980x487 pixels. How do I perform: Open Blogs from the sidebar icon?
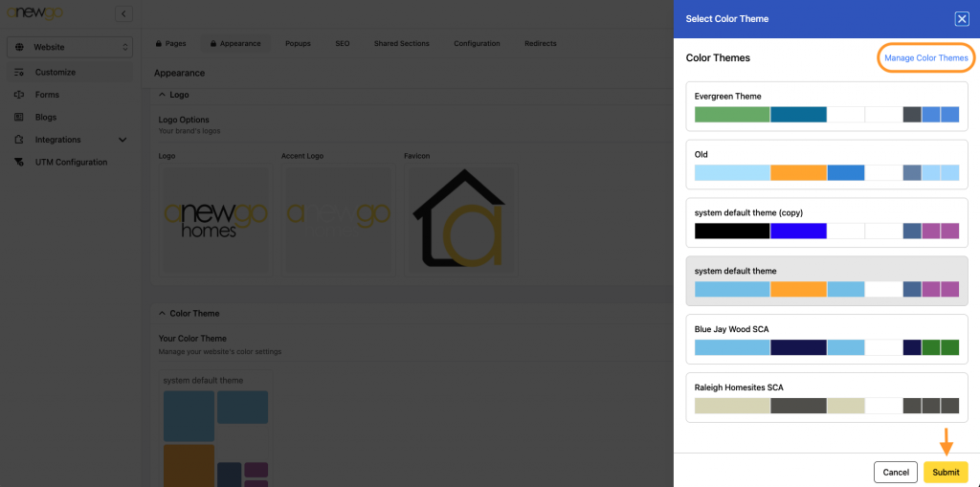click(19, 118)
